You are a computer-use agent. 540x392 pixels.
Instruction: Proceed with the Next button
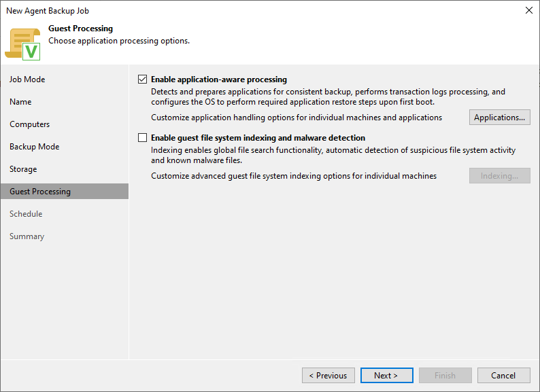pyautogui.click(x=386, y=376)
